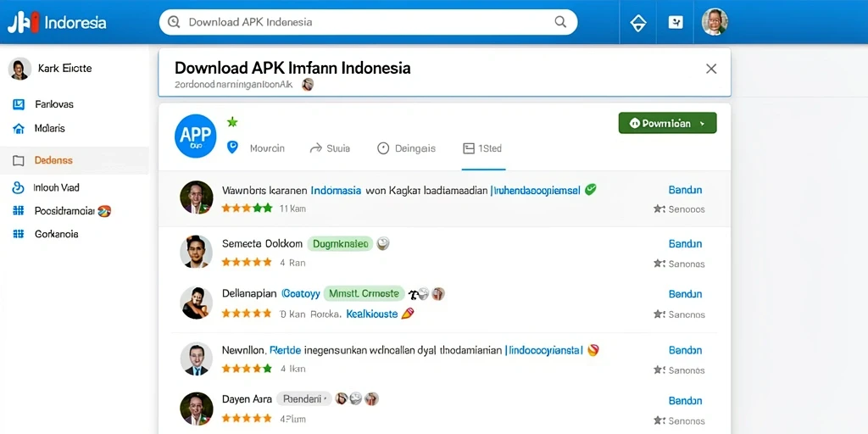
Task: Click the green Powmloian download button
Action: [x=667, y=123]
